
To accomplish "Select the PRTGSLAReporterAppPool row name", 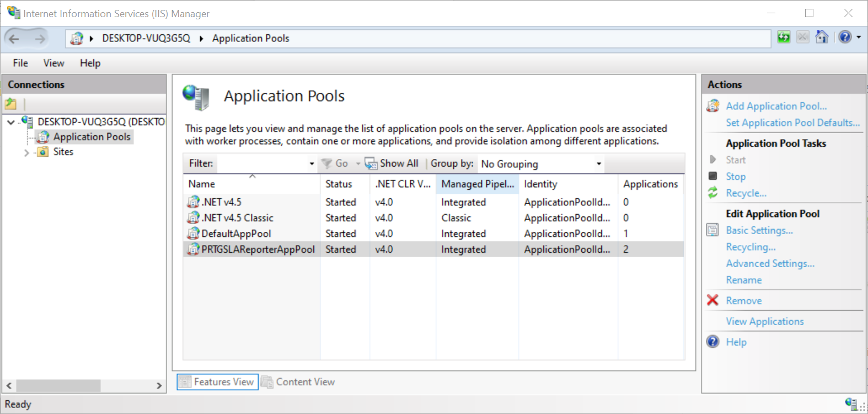I will (258, 250).
